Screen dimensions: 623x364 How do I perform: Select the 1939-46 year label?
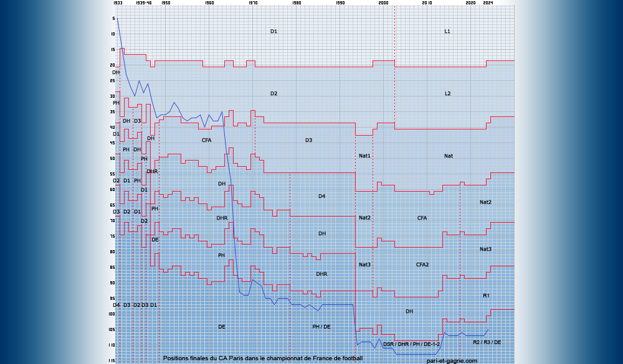point(143,2)
